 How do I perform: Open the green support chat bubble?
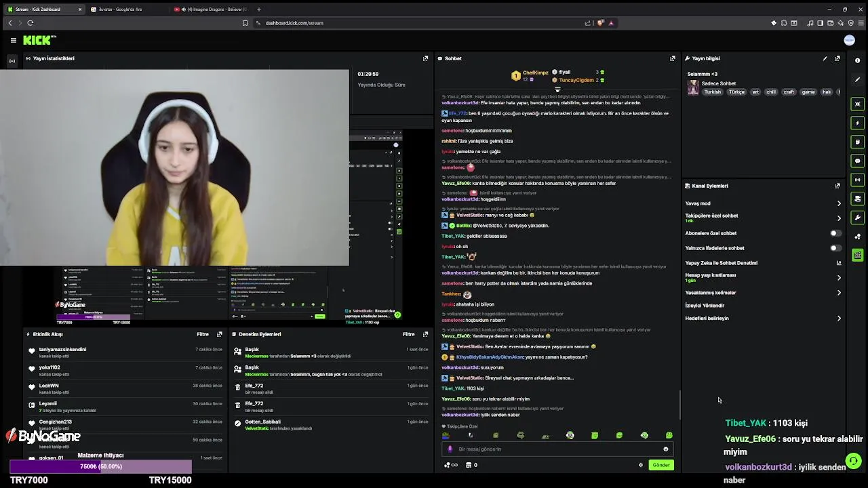click(x=853, y=461)
